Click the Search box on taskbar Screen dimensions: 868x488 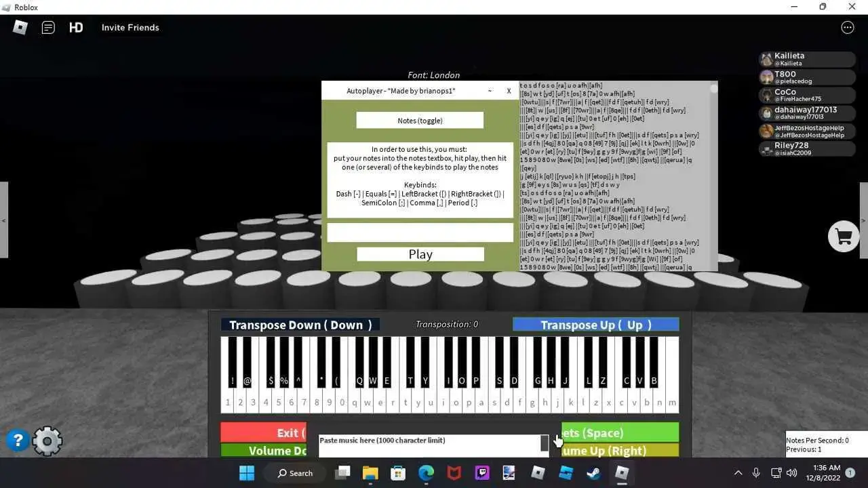[x=296, y=473]
